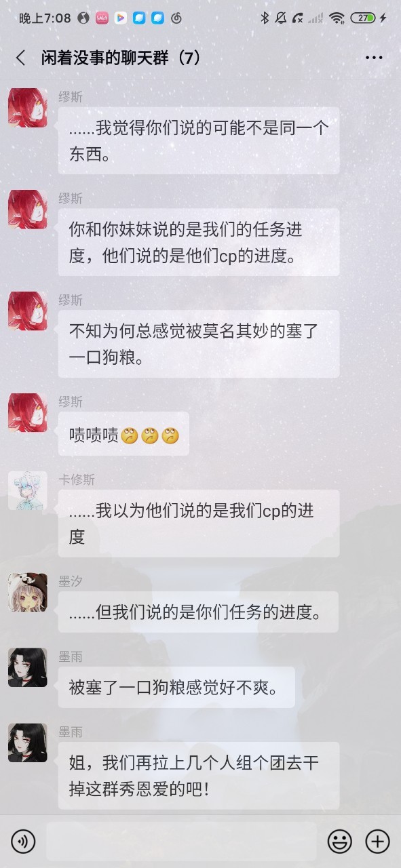The width and height of the screenshot is (401, 868).
Task: Tap 卡修斯's message about 我们cp的进度
Action: point(199,524)
